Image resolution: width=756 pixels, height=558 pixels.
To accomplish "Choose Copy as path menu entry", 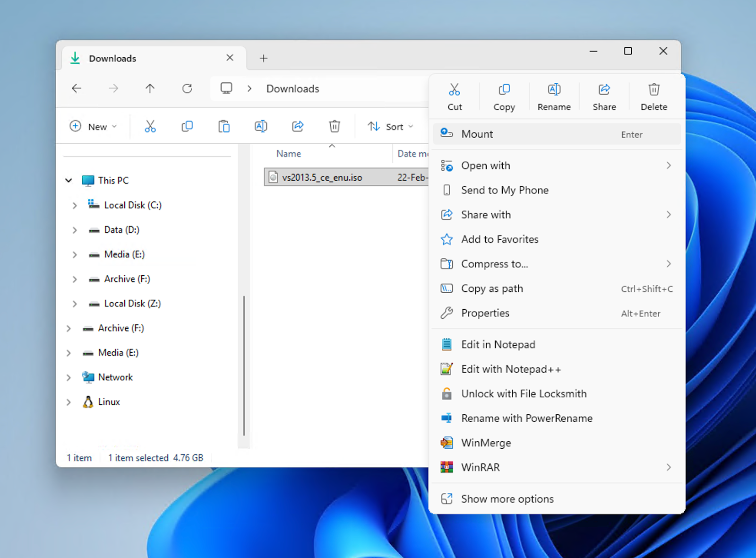I will [557, 288].
